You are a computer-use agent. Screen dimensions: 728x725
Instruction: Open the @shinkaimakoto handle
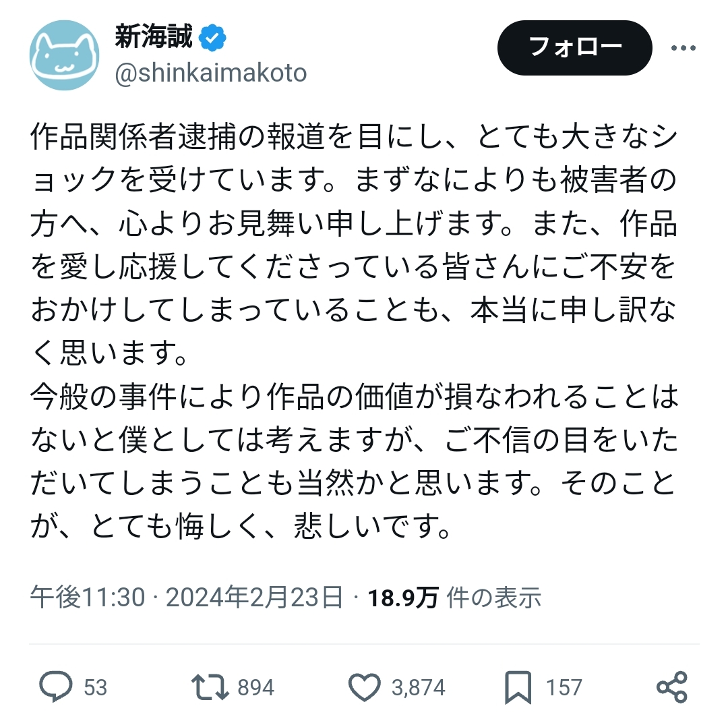point(211,73)
